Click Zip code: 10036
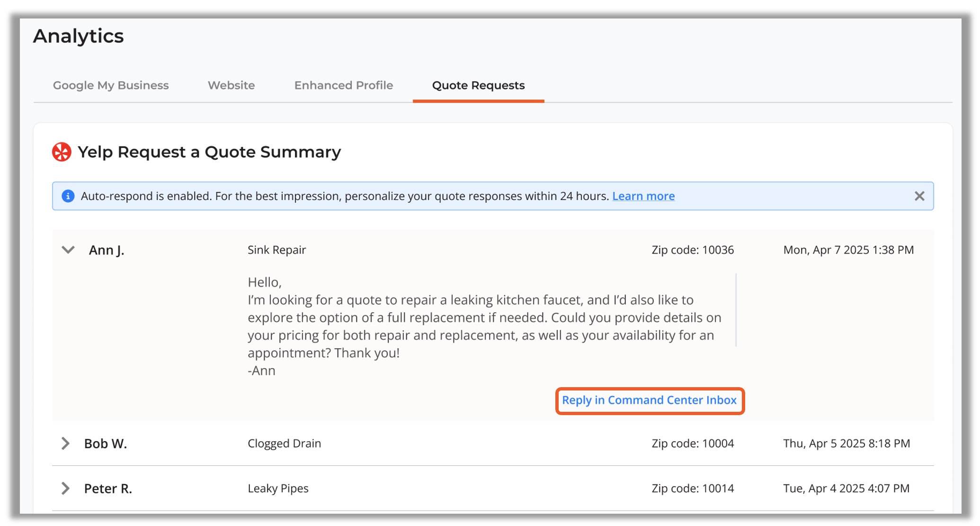 coord(693,250)
